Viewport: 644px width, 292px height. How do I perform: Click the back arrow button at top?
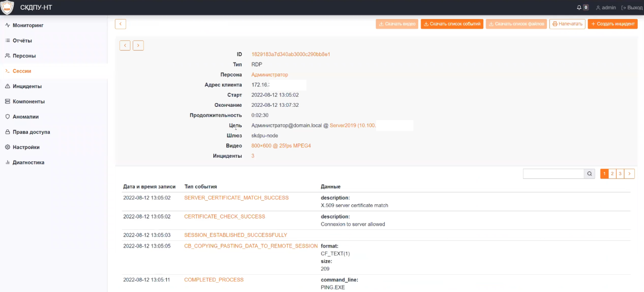pos(121,24)
